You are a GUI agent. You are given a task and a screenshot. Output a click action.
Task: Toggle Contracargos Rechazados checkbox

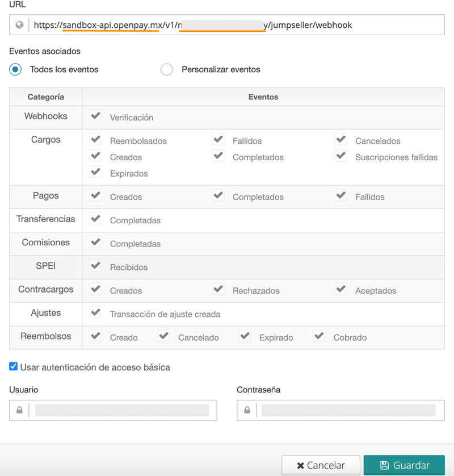tap(218, 289)
